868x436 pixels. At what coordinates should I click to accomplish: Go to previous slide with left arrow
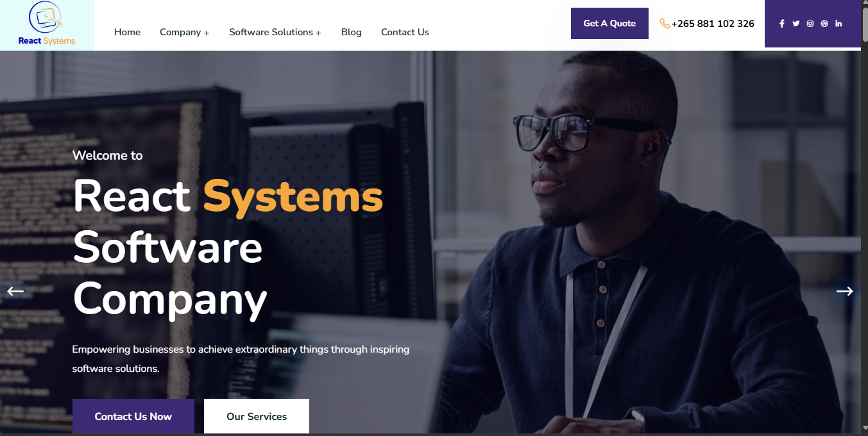15,291
